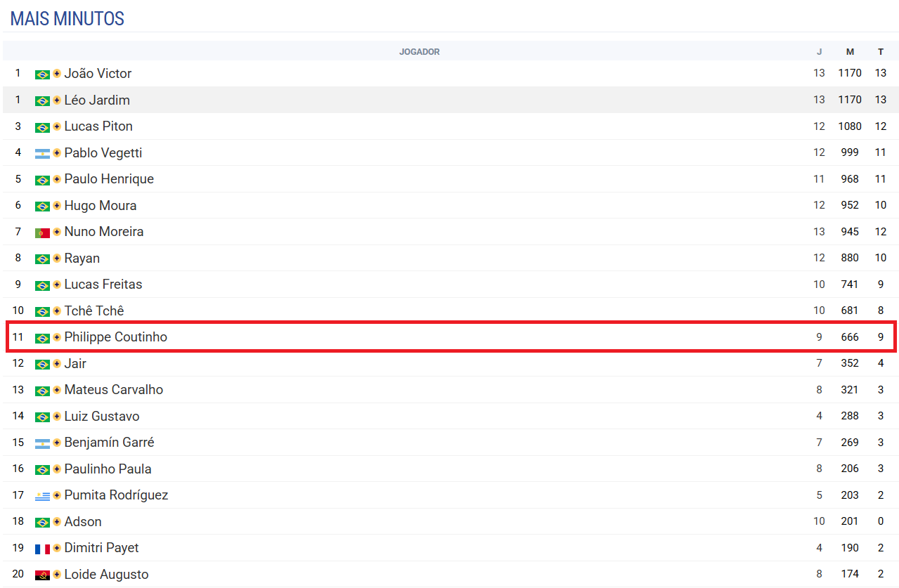
Task: Click rank number 20 in the table
Action: pos(18,574)
